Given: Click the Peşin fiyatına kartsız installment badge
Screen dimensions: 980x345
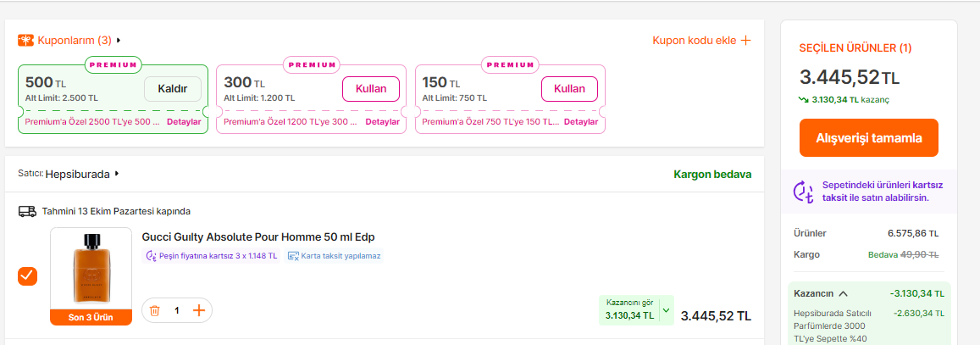Looking at the screenshot, I should (x=211, y=256).
